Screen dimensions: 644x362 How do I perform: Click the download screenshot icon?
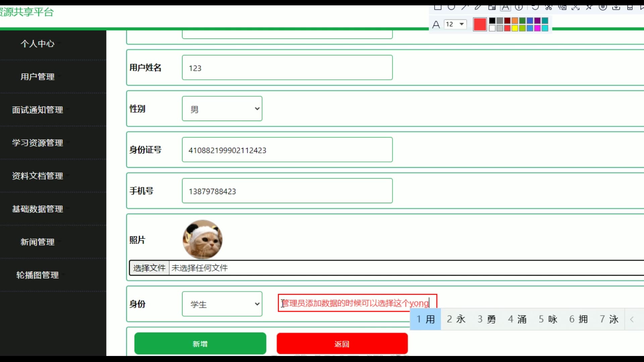(616, 7)
